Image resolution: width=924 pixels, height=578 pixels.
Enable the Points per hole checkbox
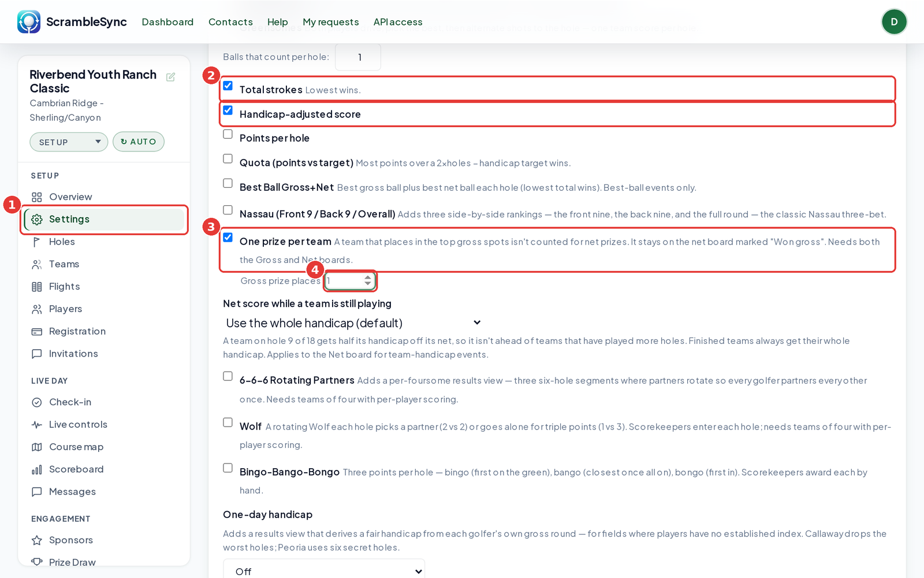[228, 134]
